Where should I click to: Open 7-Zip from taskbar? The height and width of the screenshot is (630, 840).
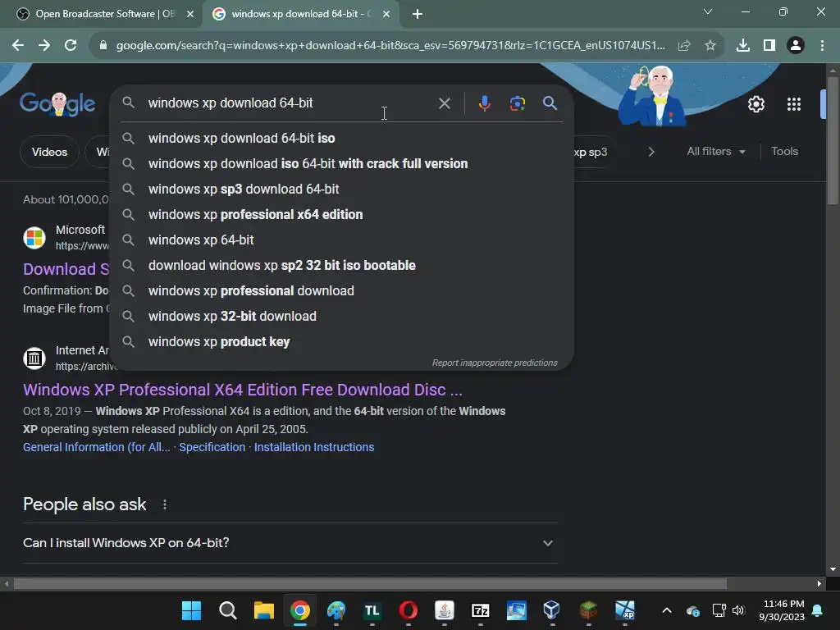tap(480, 610)
